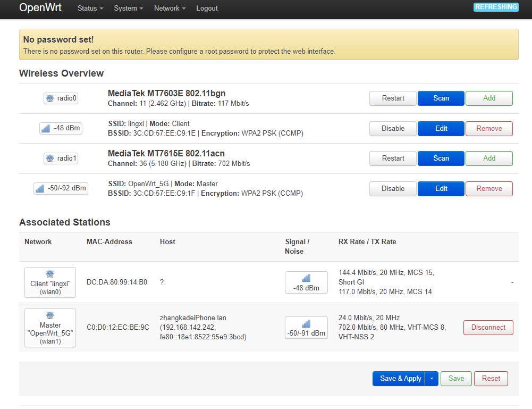Disable the OpenWrt_5G master network
532x409 pixels.
click(393, 188)
